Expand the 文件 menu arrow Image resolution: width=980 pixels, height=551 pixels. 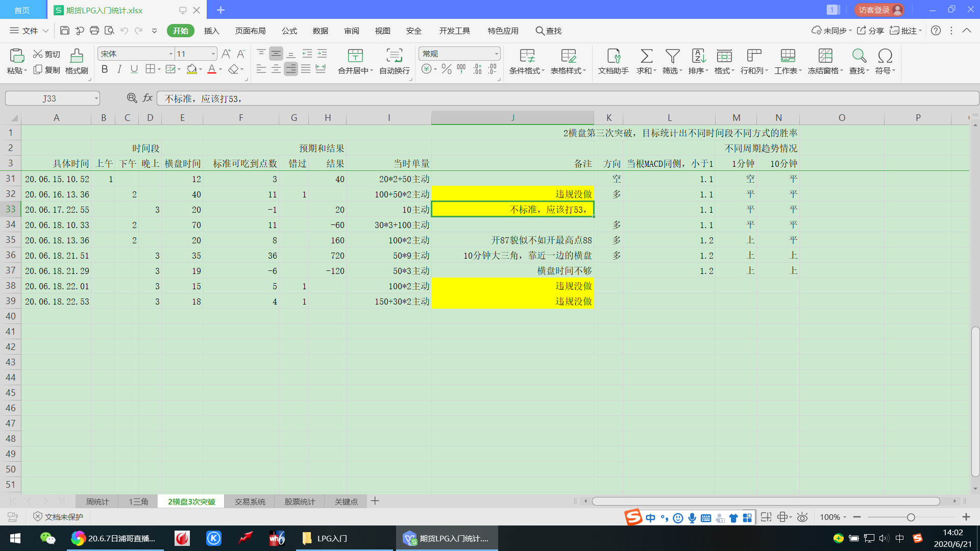tap(45, 31)
